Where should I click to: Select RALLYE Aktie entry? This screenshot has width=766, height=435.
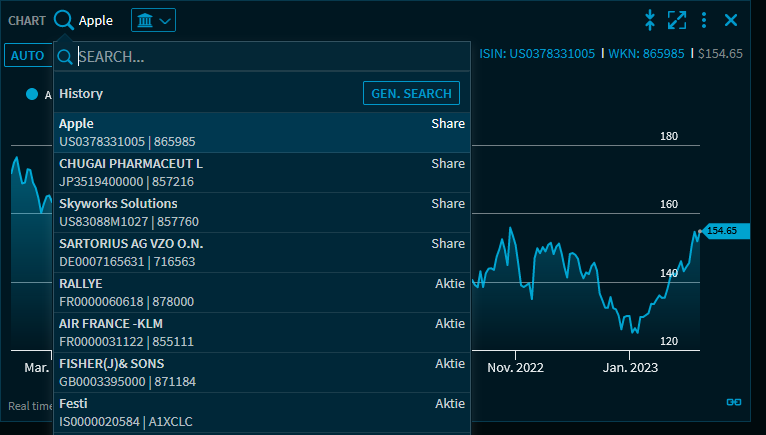(261, 293)
